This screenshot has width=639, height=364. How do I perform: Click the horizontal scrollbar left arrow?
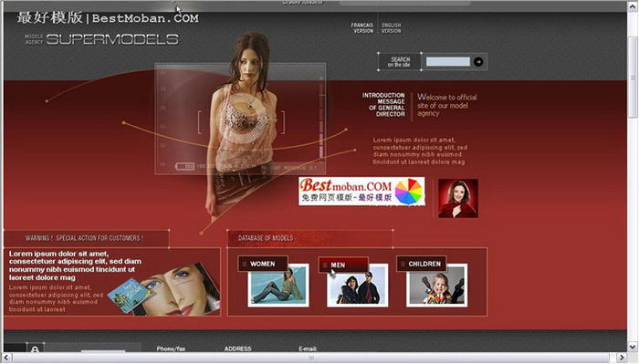coord(7,358)
